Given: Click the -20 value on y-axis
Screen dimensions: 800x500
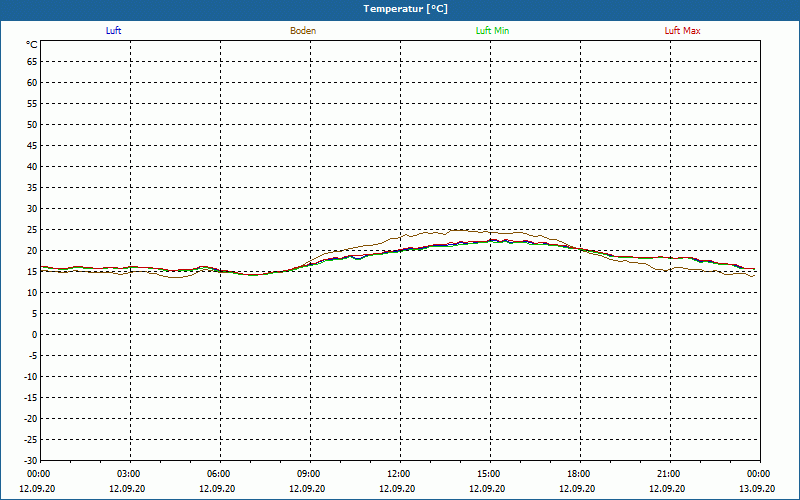Looking at the screenshot, I should [x=31, y=418].
